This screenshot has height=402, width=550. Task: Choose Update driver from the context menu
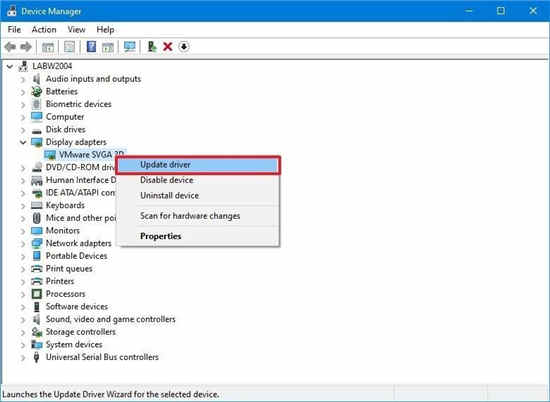pos(199,165)
